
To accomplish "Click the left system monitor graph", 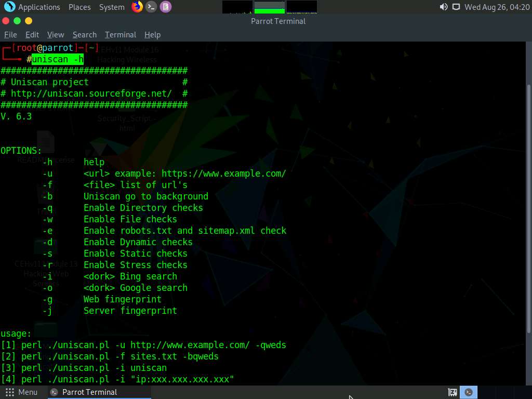I will click(x=237, y=7).
